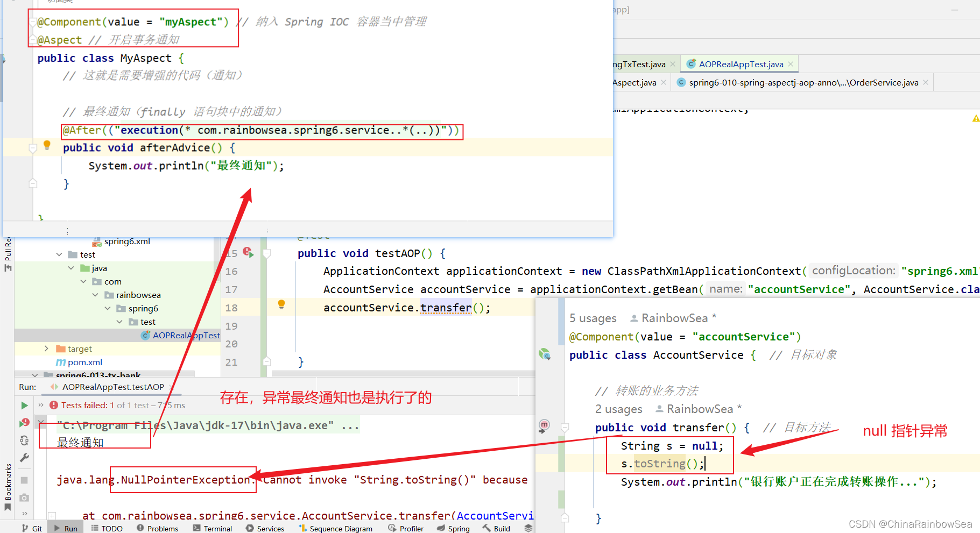Open the Pull Requests side panel
Viewport: 980px width, 533px height.
(8, 249)
